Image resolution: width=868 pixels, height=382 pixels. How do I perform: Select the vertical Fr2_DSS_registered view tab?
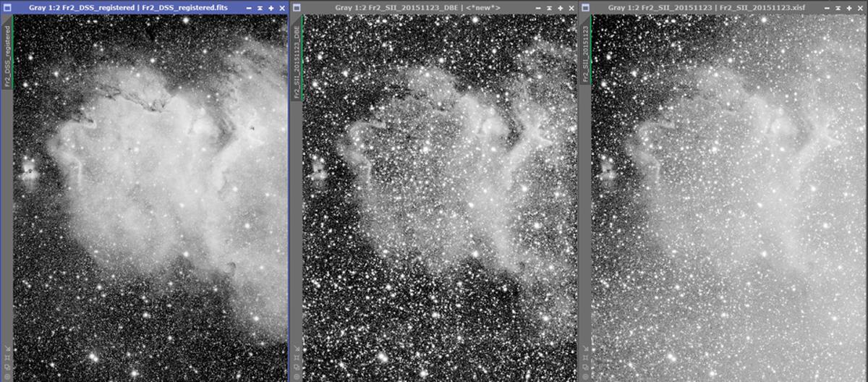tap(7, 56)
